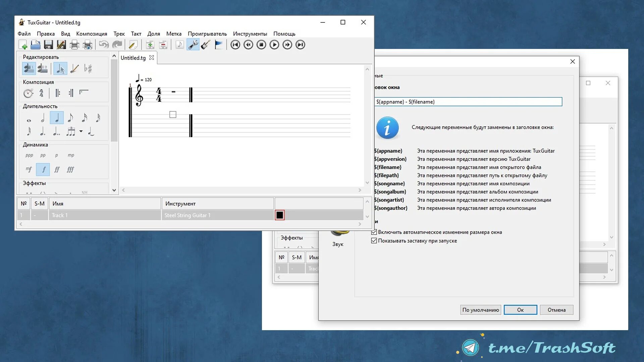Insert open-repeat bar icon

click(58, 93)
